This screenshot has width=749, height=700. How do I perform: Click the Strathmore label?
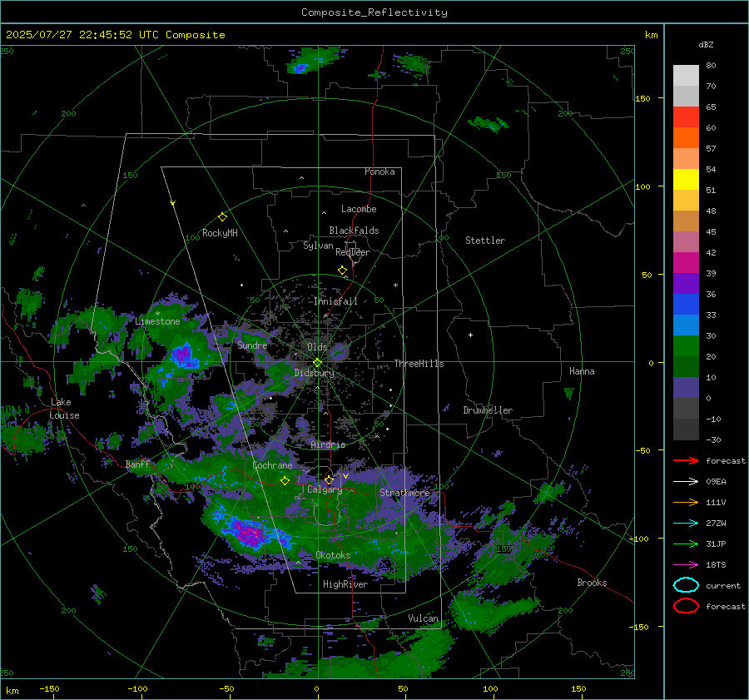point(404,492)
